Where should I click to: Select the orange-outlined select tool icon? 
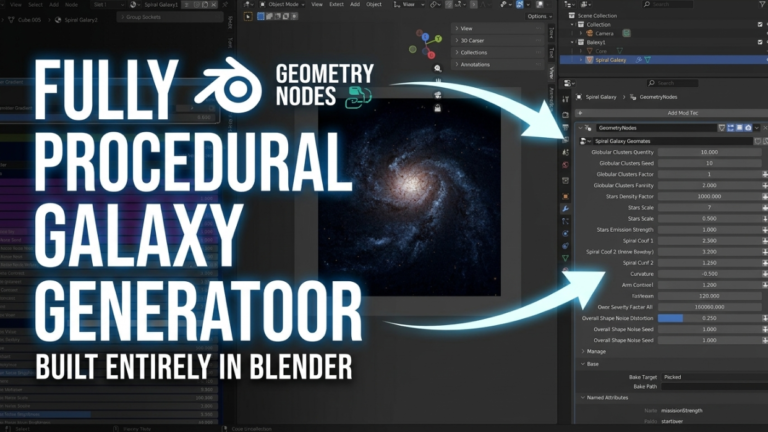point(248,17)
